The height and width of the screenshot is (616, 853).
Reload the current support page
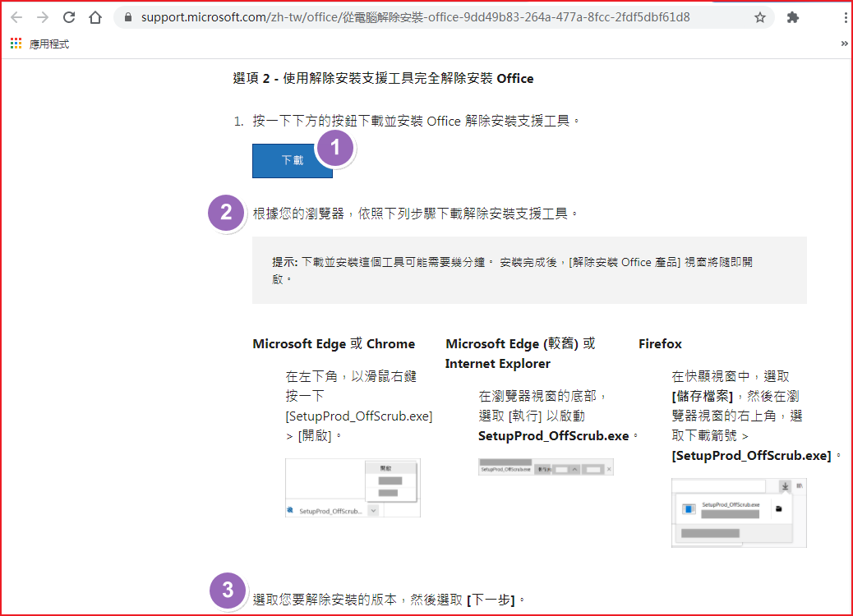tap(68, 17)
